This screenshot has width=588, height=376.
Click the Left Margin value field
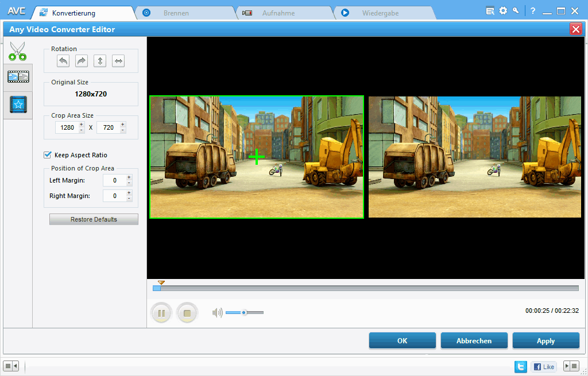coord(115,180)
